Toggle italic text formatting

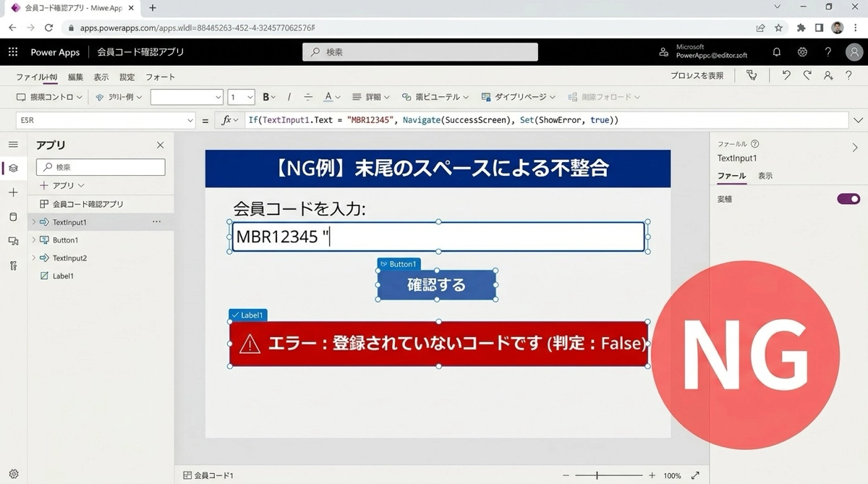289,97
